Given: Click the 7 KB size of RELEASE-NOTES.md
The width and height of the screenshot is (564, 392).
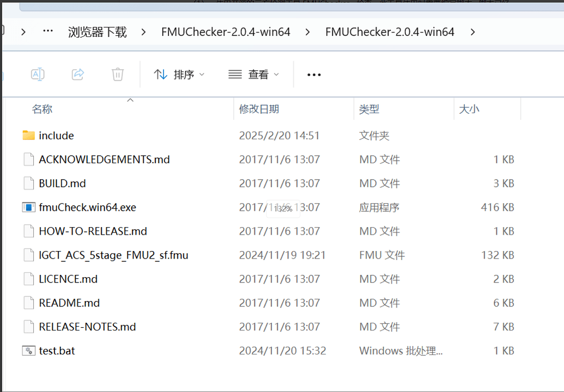Looking at the screenshot, I should (504, 327).
